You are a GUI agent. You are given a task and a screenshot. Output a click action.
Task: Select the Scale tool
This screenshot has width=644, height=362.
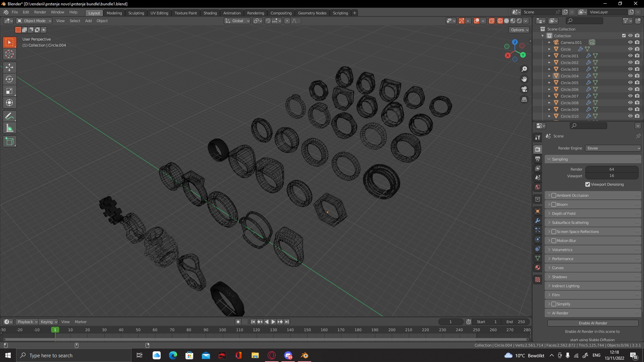click(9, 91)
